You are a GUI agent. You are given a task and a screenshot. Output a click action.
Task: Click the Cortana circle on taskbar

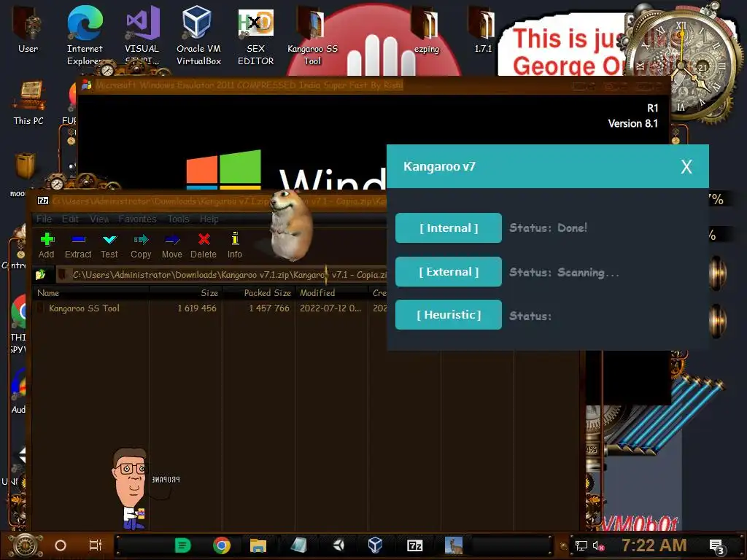pyautogui.click(x=61, y=545)
